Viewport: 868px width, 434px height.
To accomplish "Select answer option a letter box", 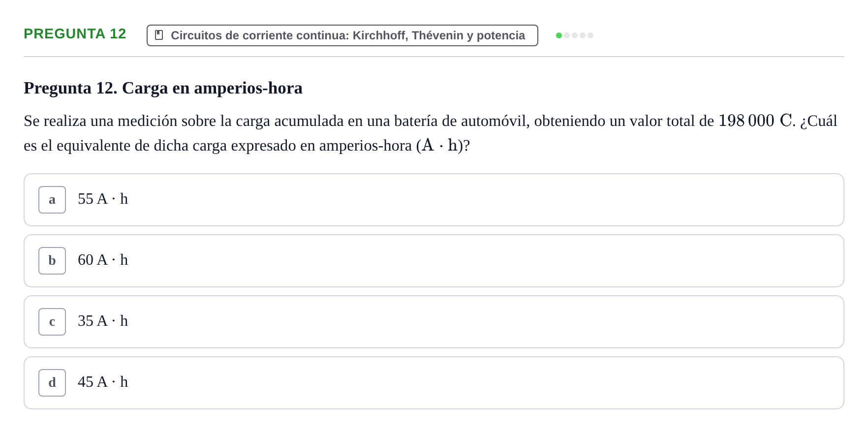I will coord(52,200).
